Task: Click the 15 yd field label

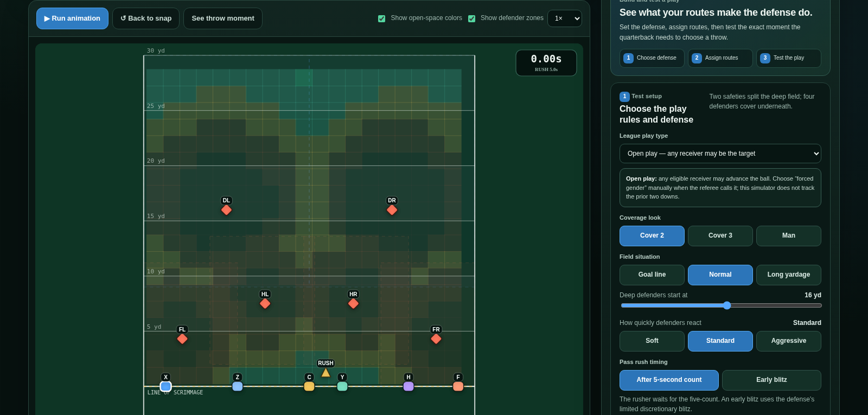Action: coord(156,216)
